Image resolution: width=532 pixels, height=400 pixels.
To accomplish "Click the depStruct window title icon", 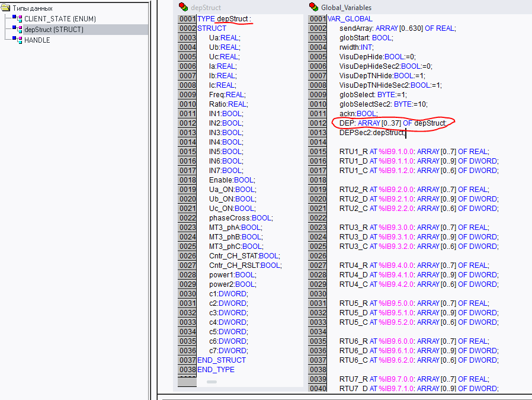I will (183, 7).
